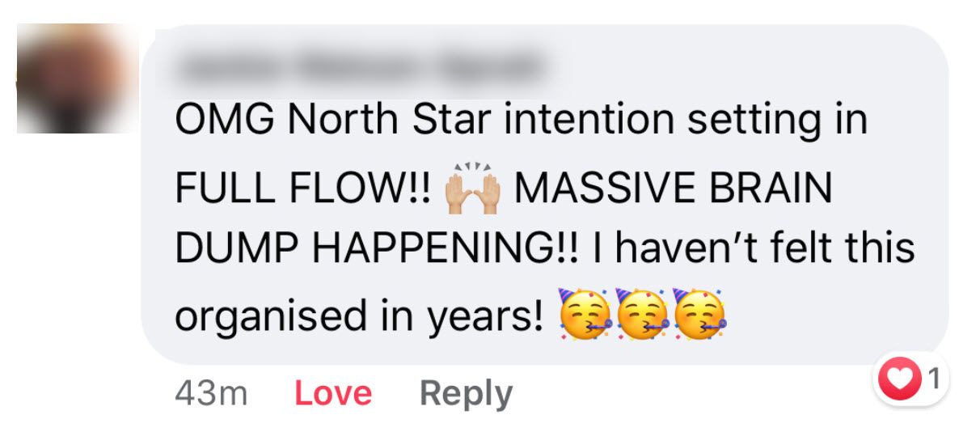
Task: Open the 43m timestamp link
Action: (210, 394)
